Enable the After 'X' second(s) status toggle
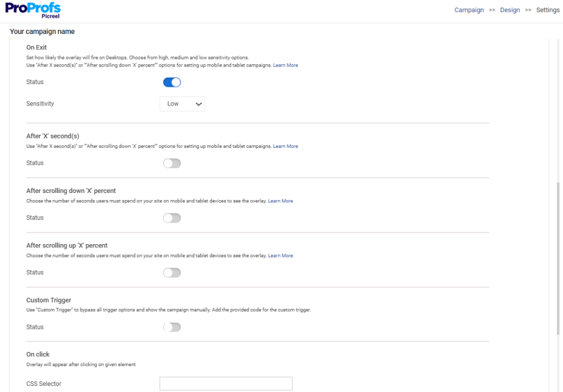 coord(172,163)
